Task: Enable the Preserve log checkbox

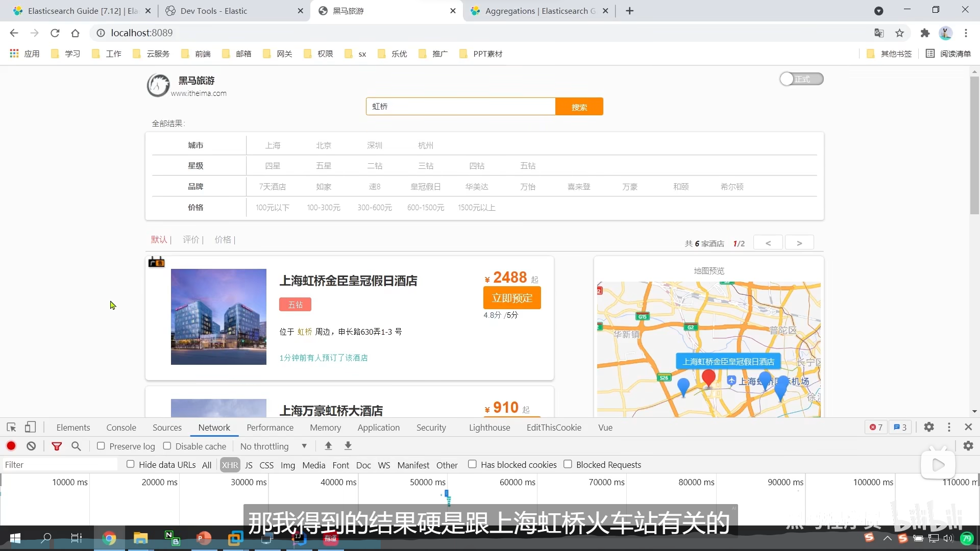Action: point(101,446)
